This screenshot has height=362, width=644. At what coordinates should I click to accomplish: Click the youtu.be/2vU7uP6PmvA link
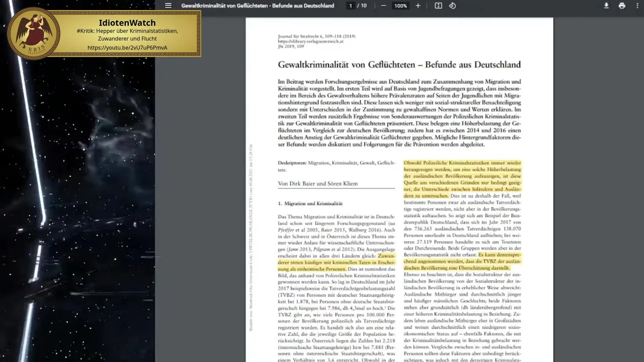click(127, 48)
